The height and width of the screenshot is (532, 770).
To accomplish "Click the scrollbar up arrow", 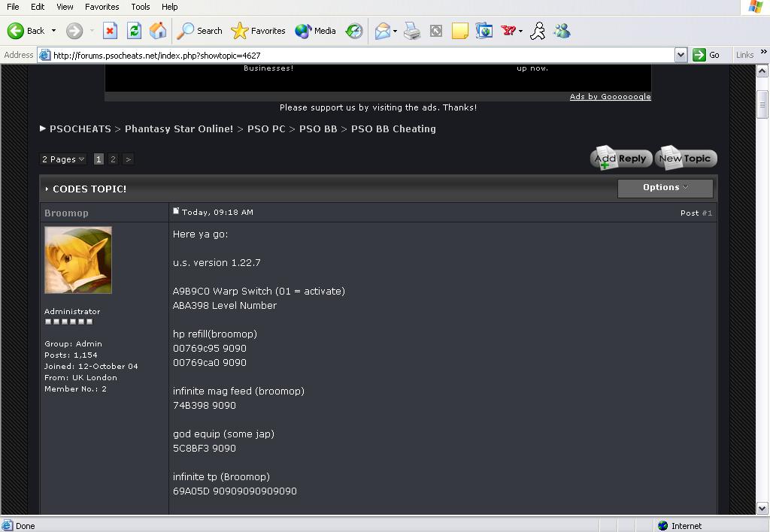I will click(762, 71).
